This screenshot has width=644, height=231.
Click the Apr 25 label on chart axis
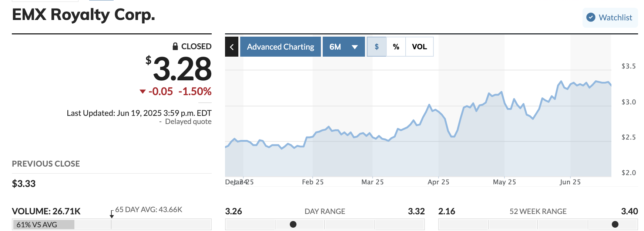[438, 182]
